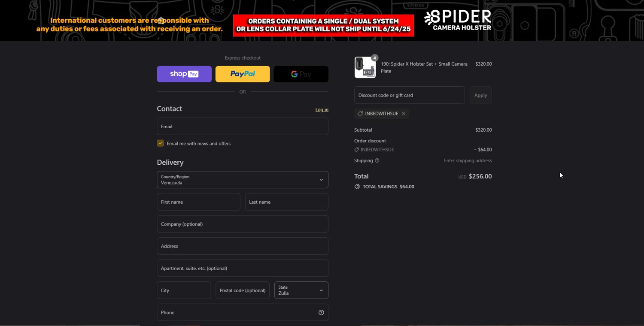This screenshot has height=326, width=644.
Task: Click the First name field
Action: (198, 202)
